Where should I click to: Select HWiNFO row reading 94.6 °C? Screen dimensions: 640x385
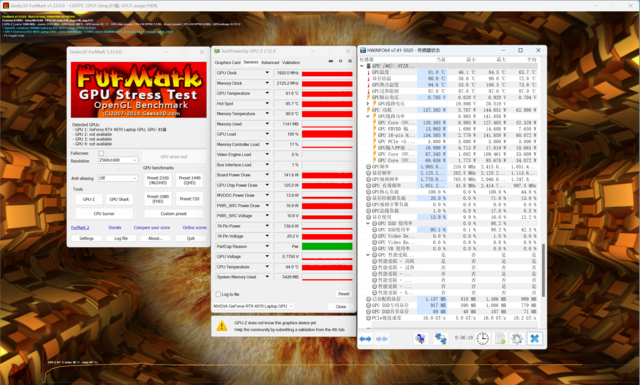coord(449,85)
